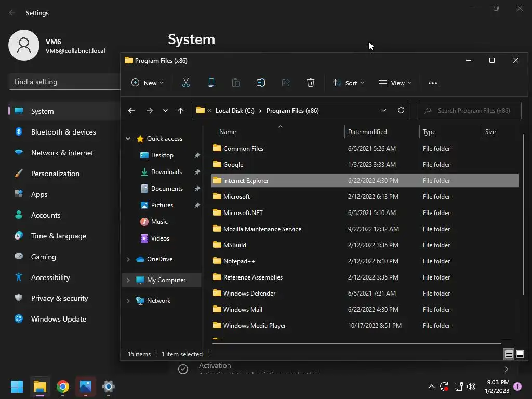Screen dimensions: 532x399
Task: Click File Explorer taskbar icon
Action: click(40, 387)
